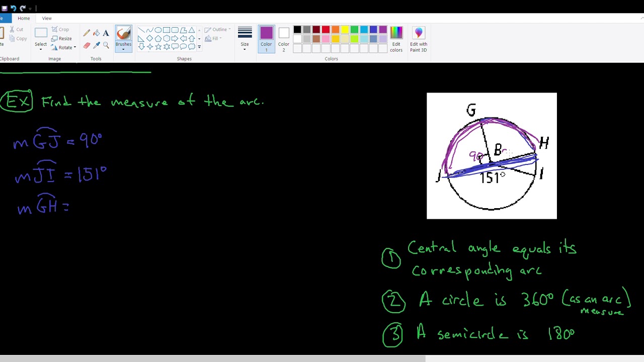Switch to the View ribbon tab
Viewport: 644px width, 362px height.
coord(47,18)
